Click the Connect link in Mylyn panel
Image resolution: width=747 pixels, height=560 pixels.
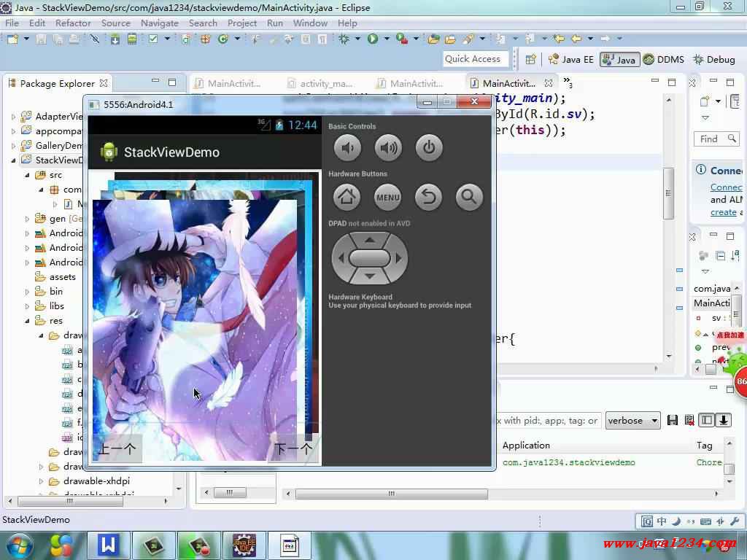click(726, 187)
